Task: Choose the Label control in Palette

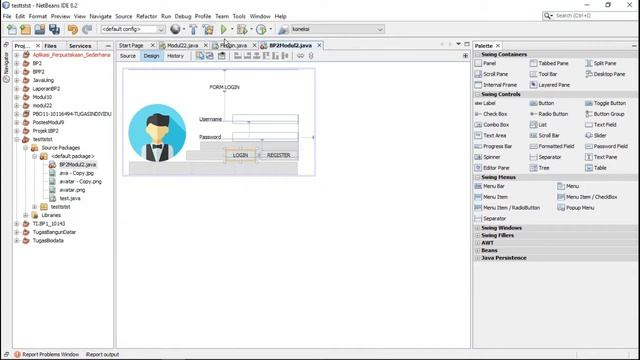Action: [485, 103]
